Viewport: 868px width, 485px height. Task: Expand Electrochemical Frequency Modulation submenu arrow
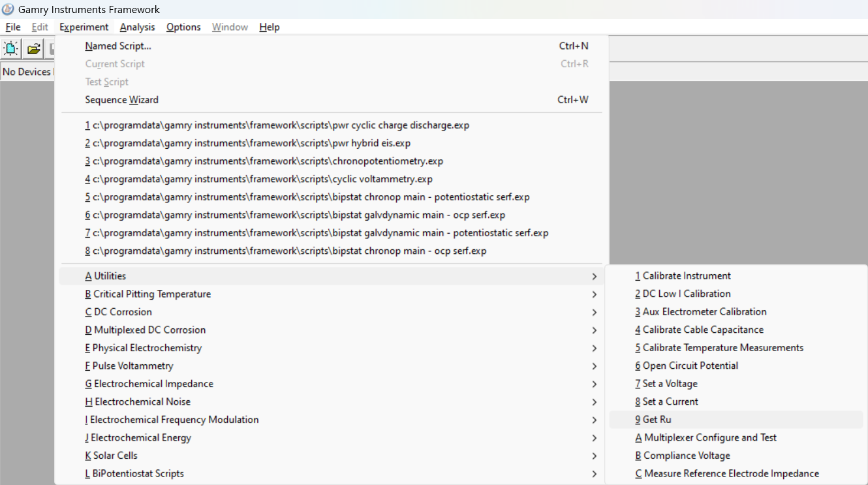[594, 420]
